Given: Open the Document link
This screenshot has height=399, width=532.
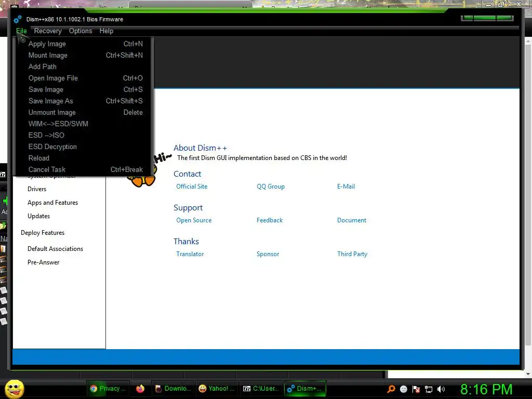Looking at the screenshot, I should (x=352, y=220).
